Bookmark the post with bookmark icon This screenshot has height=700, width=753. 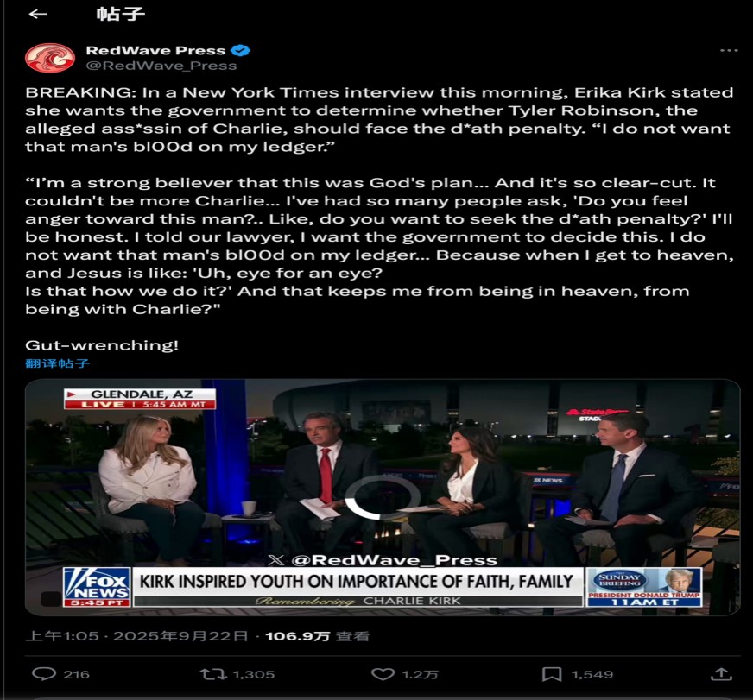[552, 674]
